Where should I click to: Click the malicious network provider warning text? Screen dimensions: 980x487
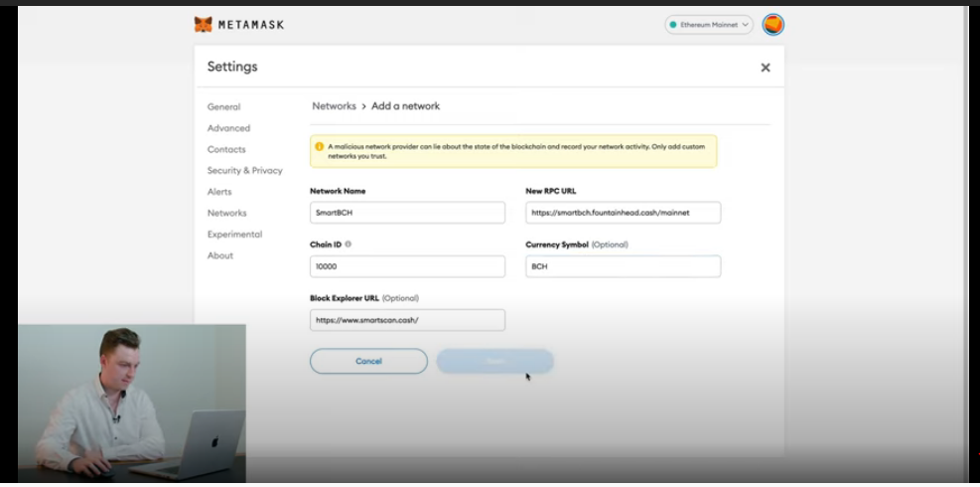tap(516, 151)
